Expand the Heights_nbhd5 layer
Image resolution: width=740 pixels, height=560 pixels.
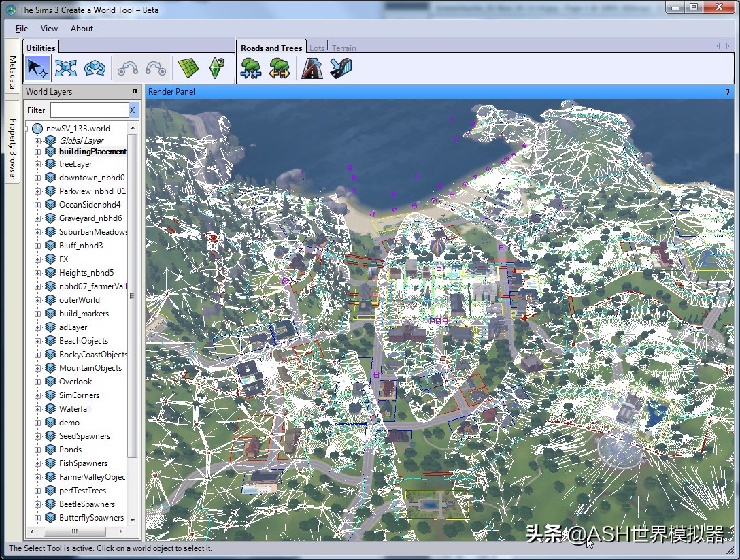click(x=38, y=273)
